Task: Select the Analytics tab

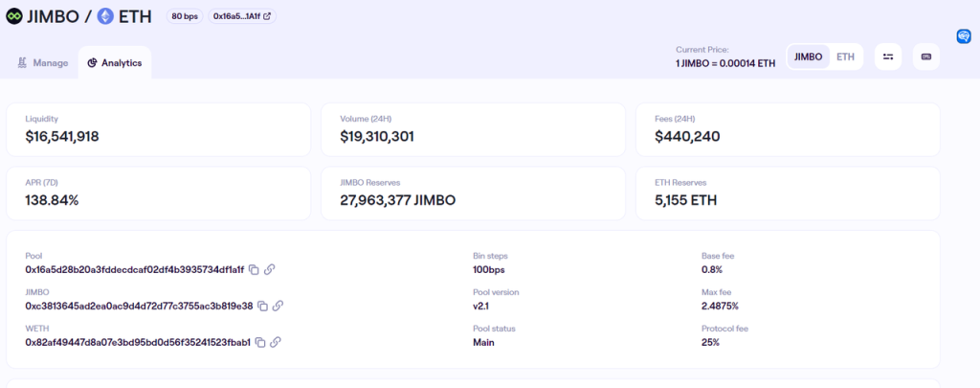Action: click(115, 63)
